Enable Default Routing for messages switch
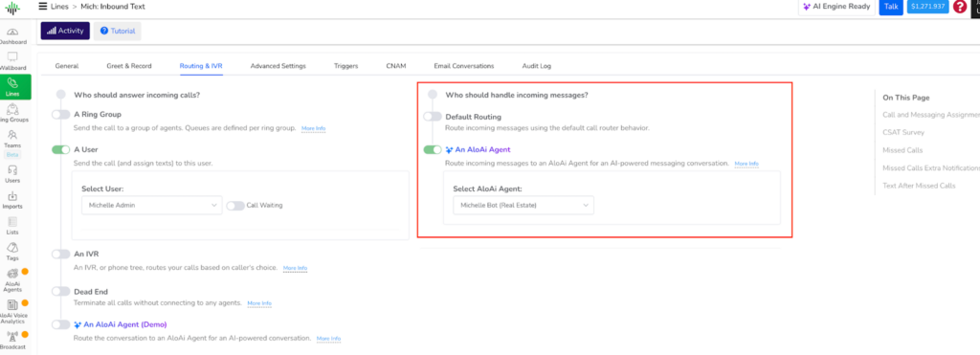 [433, 116]
